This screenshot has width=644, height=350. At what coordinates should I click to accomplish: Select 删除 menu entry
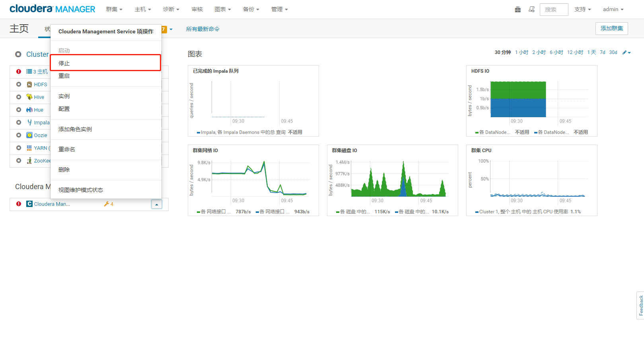click(x=105, y=170)
